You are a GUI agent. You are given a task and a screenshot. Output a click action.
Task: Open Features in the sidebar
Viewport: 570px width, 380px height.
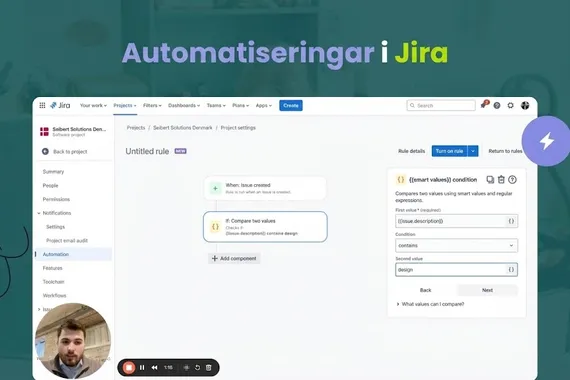tap(53, 268)
